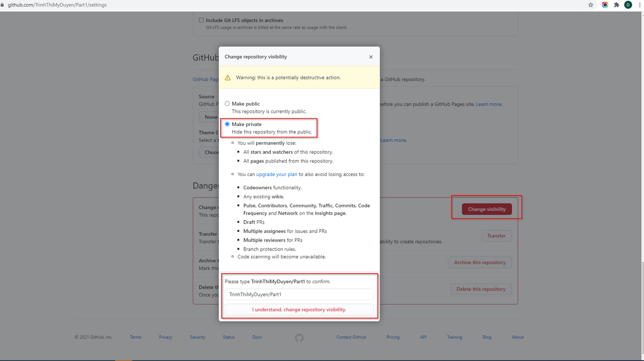
Task: Click 'Multiple assignees for issues and PRs' item
Action: pyautogui.click(x=285, y=231)
